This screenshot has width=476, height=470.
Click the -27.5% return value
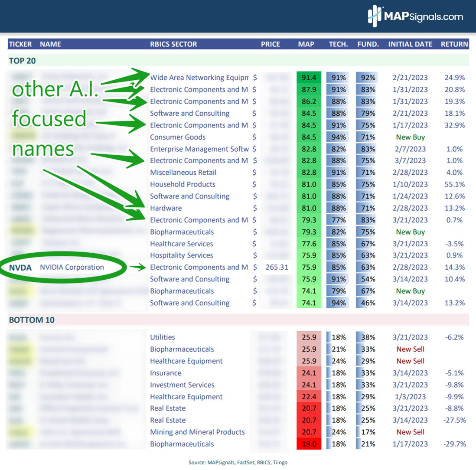tap(454, 420)
